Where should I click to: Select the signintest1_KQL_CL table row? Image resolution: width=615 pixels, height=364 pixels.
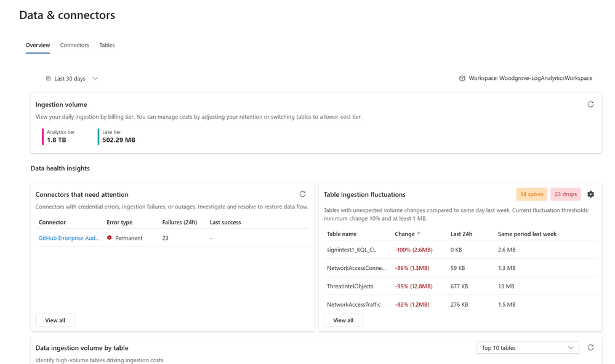[x=460, y=250]
